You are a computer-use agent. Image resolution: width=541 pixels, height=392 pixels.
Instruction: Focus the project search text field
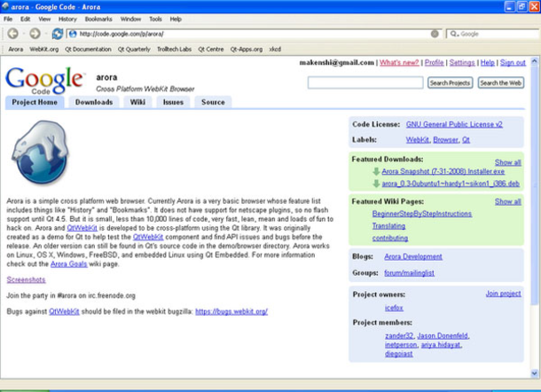(365, 82)
